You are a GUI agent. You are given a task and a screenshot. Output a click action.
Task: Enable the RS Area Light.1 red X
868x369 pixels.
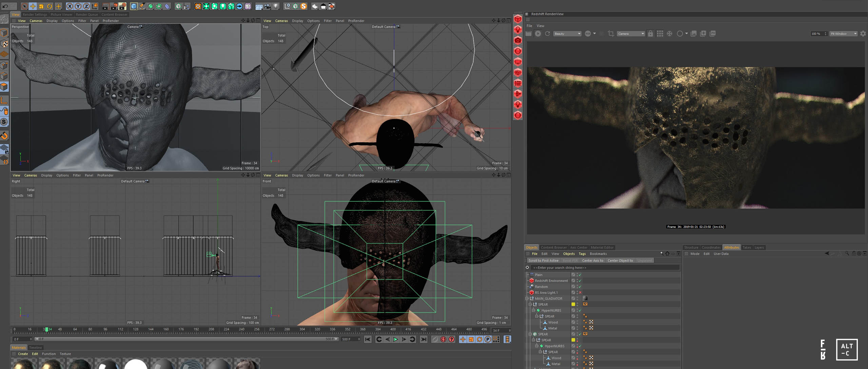click(580, 292)
